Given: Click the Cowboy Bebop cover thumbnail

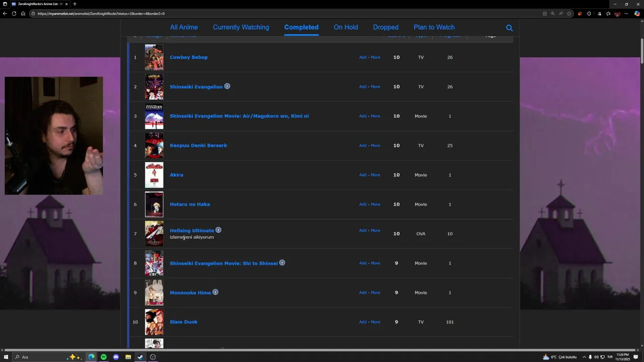Looking at the screenshot, I should coord(154,57).
